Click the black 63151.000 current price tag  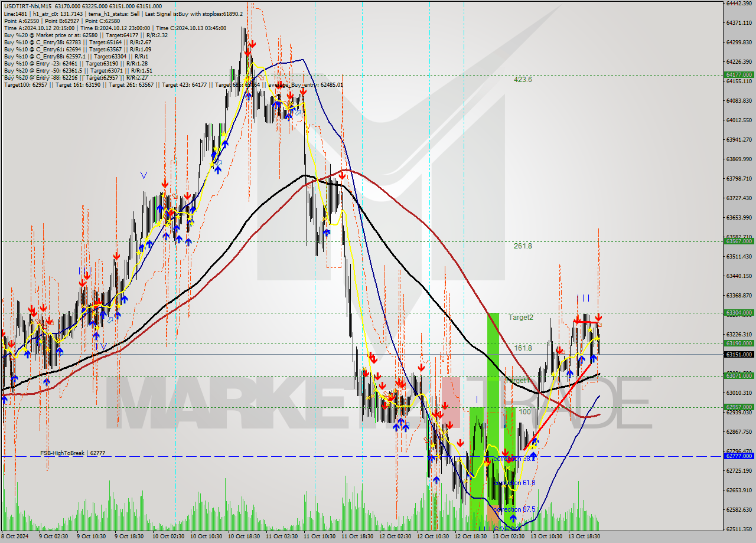tap(738, 355)
